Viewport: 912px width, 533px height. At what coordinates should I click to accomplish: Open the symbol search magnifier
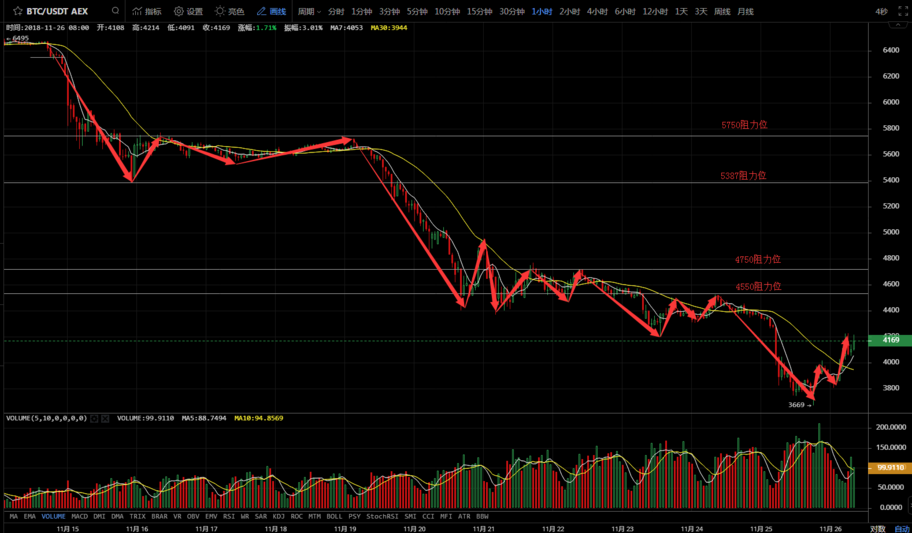[116, 11]
